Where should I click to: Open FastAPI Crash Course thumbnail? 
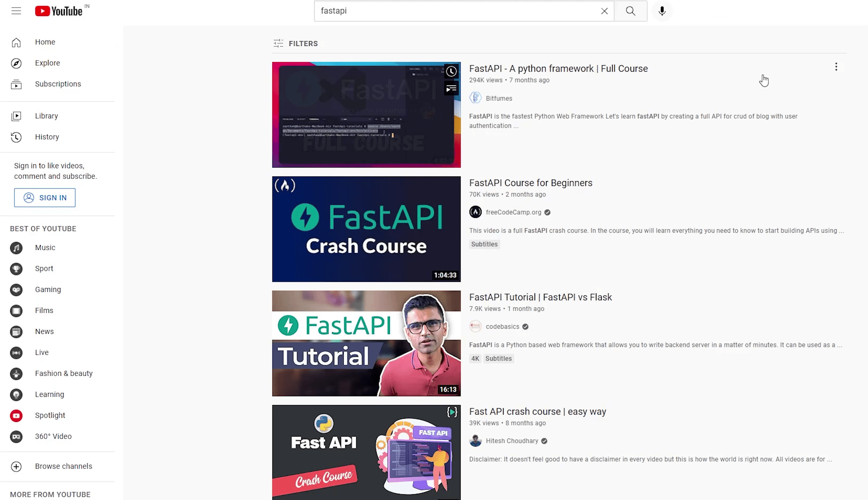click(x=366, y=229)
